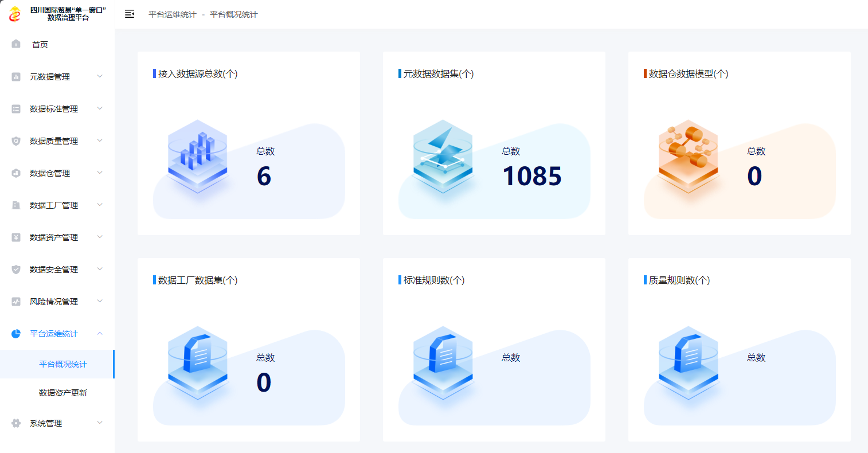Screen dimensions: 868x453
Task: Expand the 数据工厂管理 chevron
Action: click(100, 205)
